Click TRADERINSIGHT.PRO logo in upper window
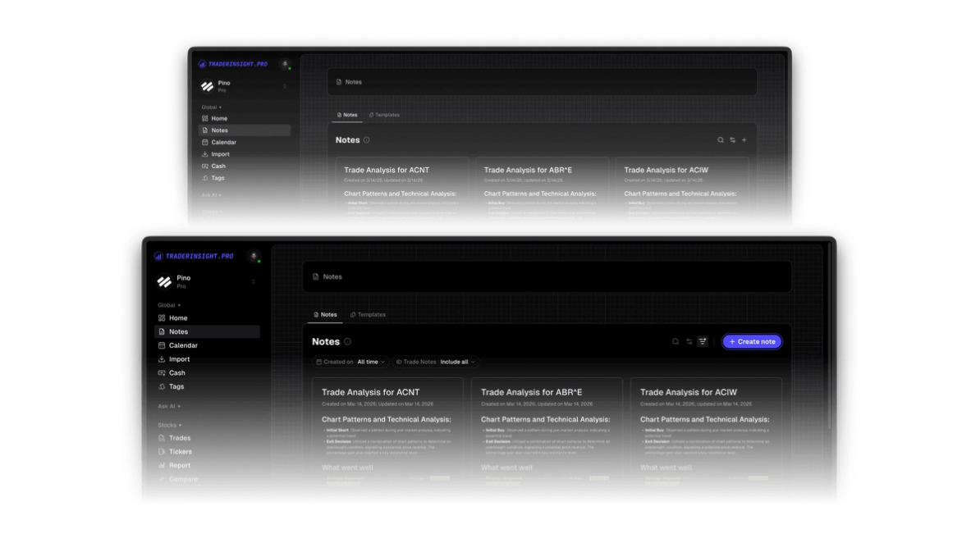 [233, 64]
